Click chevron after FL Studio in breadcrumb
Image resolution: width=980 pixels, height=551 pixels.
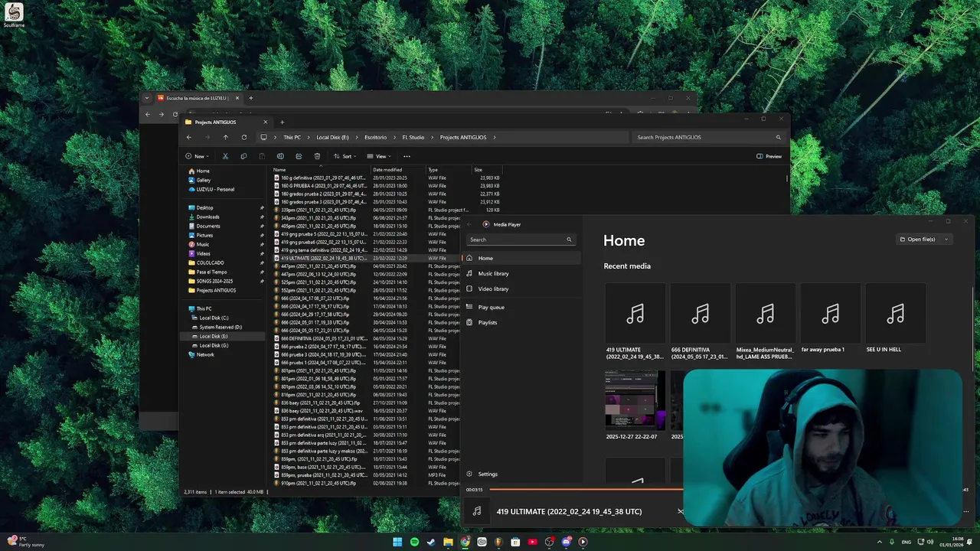pos(431,137)
